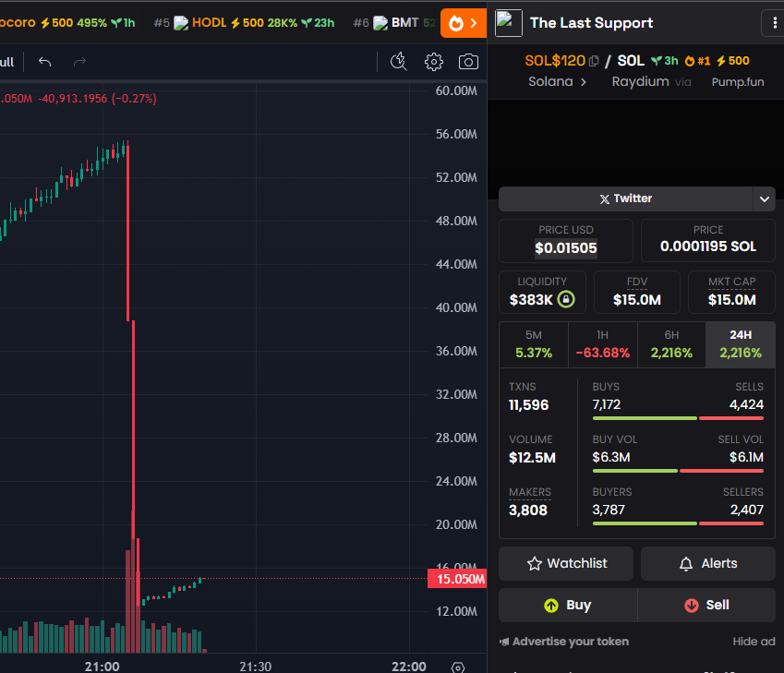Image resolution: width=784 pixels, height=673 pixels.
Task: Click the SOL$120 token symbol
Action: tap(554, 61)
